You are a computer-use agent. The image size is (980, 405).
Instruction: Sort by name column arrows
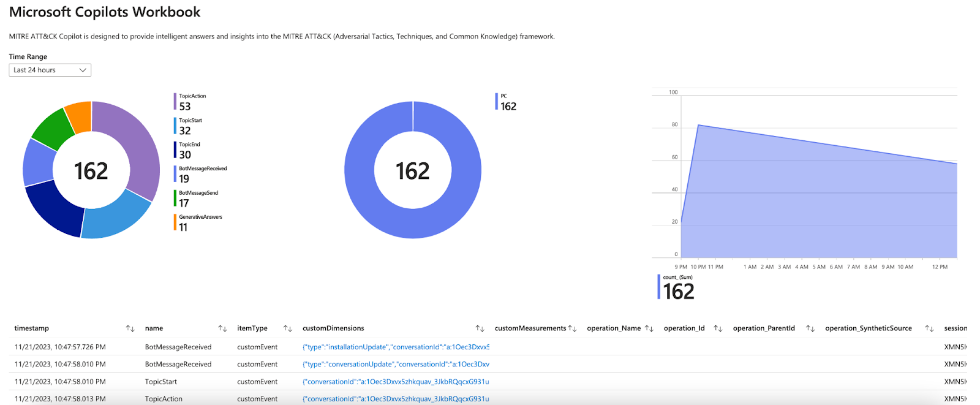click(222, 328)
